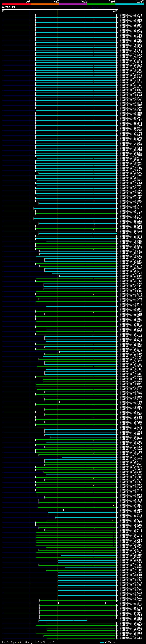Select hit label UniRef100_C9WSP9

pos(131,25)
